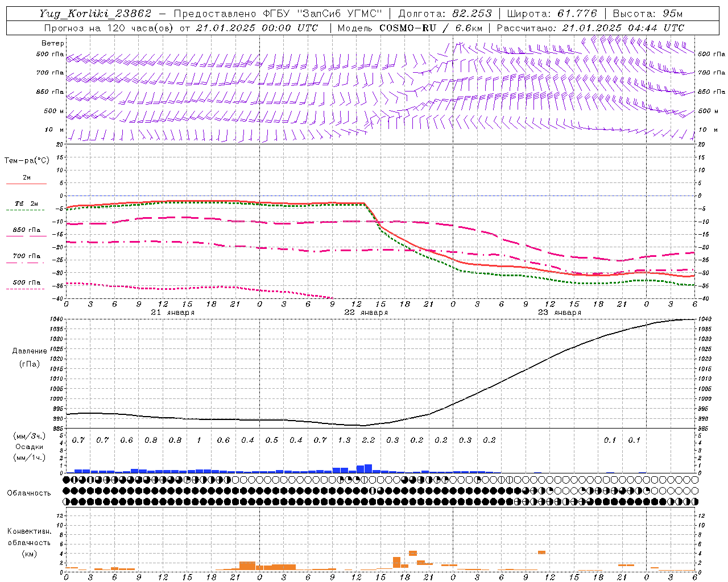Click the 2.2 precipitation value
This screenshot has height=582, width=728.
click(x=368, y=440)
